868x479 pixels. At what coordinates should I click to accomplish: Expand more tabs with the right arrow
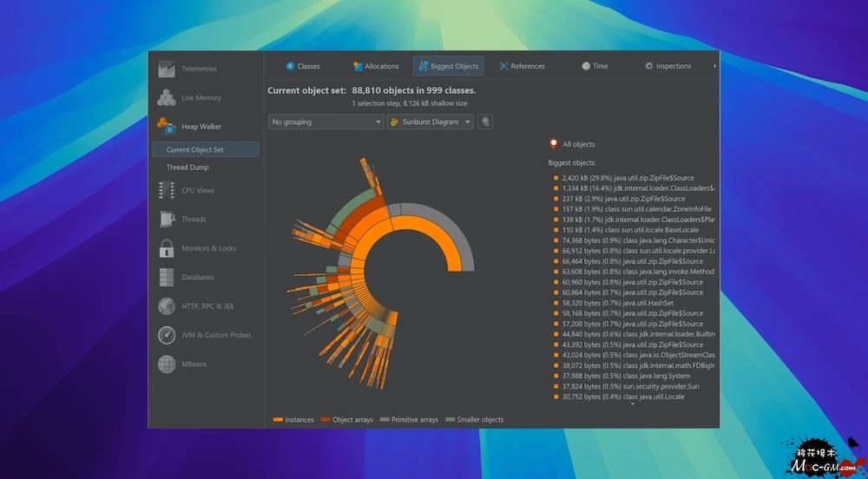715,66
